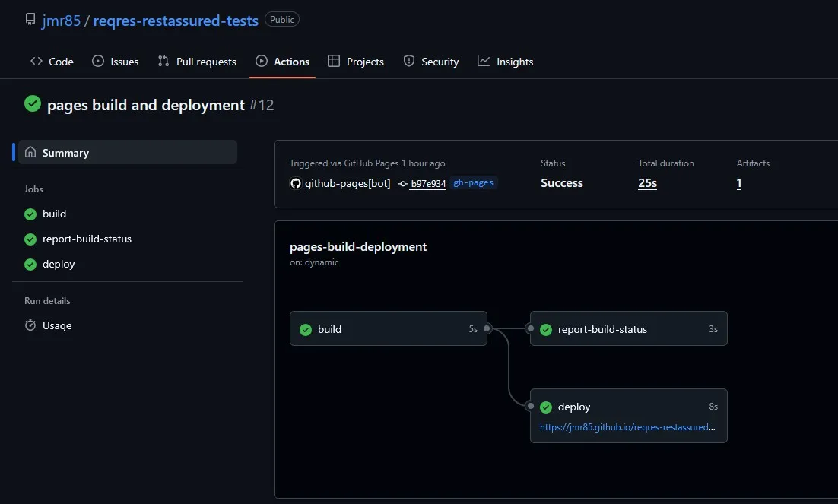838x504 pixels.
Task: Click the green check on the deploy job node
Action: click(545, 407)
